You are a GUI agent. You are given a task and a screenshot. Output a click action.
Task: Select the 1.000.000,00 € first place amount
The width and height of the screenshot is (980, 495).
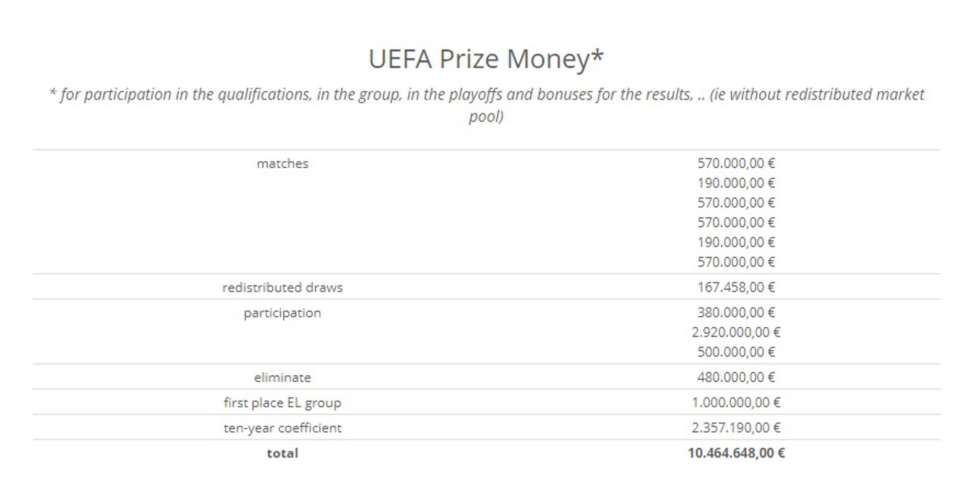[736, 402]
